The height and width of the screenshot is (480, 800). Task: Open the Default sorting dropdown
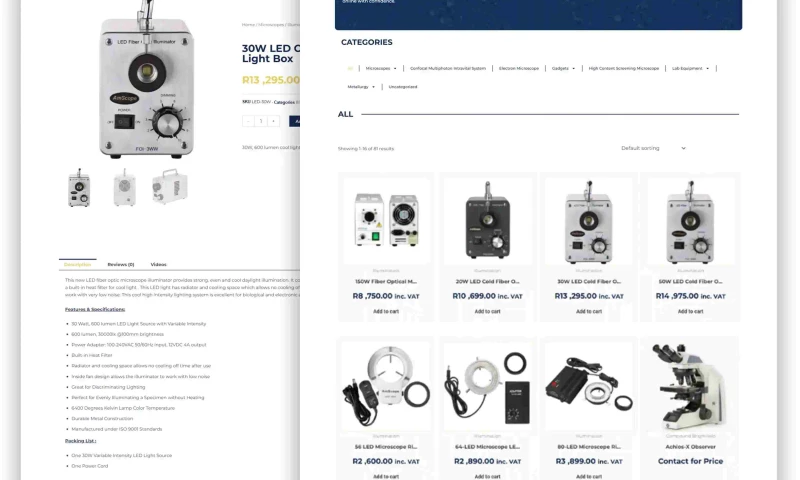[x=654, y=148]
